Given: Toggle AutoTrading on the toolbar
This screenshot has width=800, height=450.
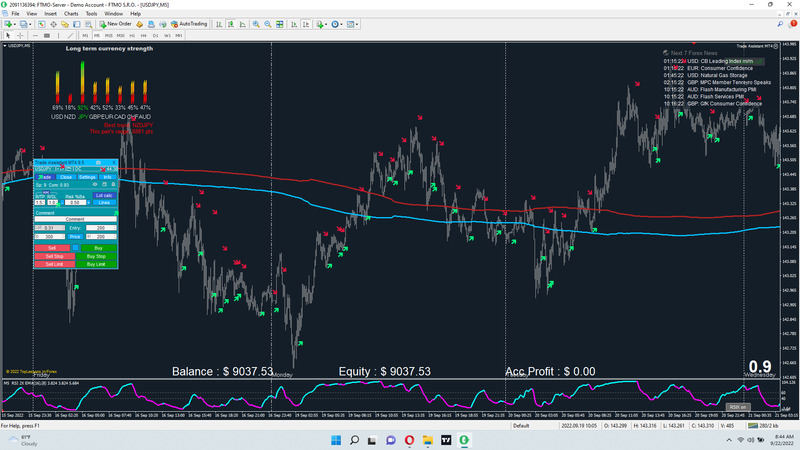Looking at the screenshot, I should [189, 24].
